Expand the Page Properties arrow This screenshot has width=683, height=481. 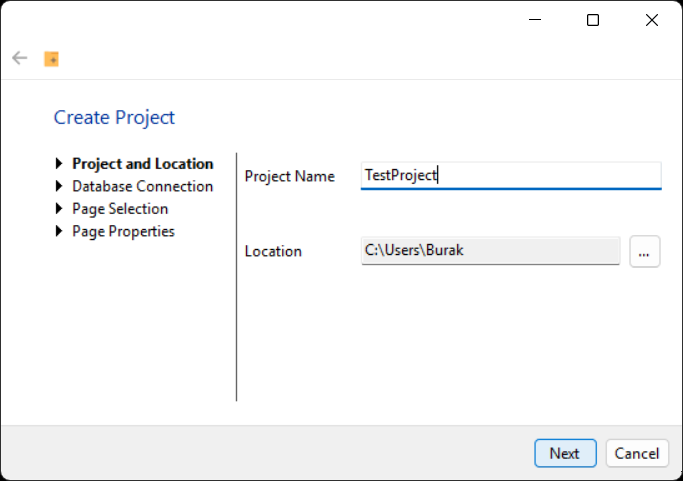pos(59,231)
